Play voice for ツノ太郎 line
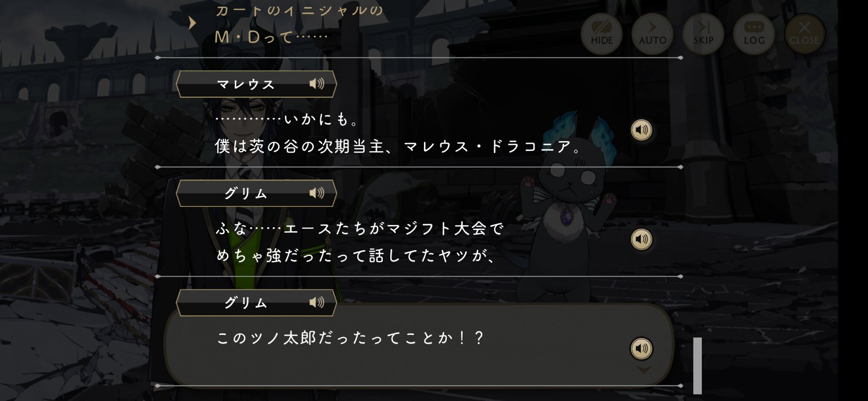Viewport: 868px width, 401px height. (x=641, y=348)
